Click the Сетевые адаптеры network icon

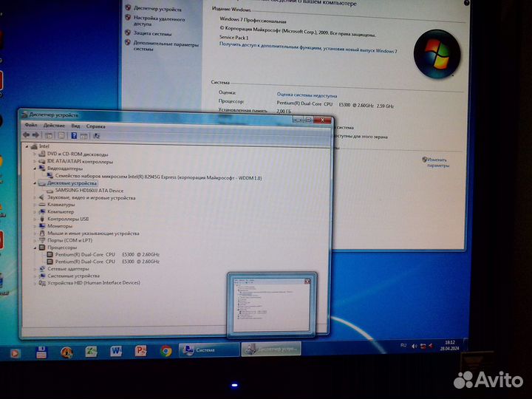tap(42, 268)
